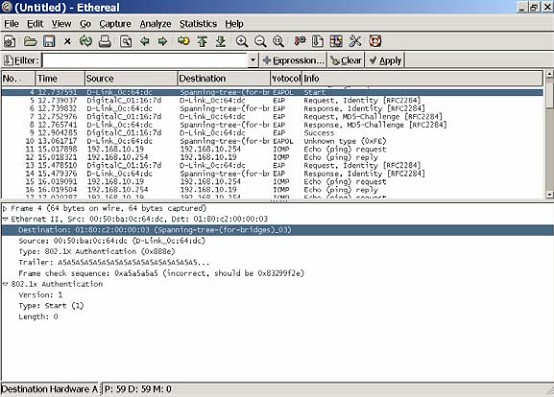Jump to the first packet
This screenshot has height=397, width=554.
pos(202,41)
